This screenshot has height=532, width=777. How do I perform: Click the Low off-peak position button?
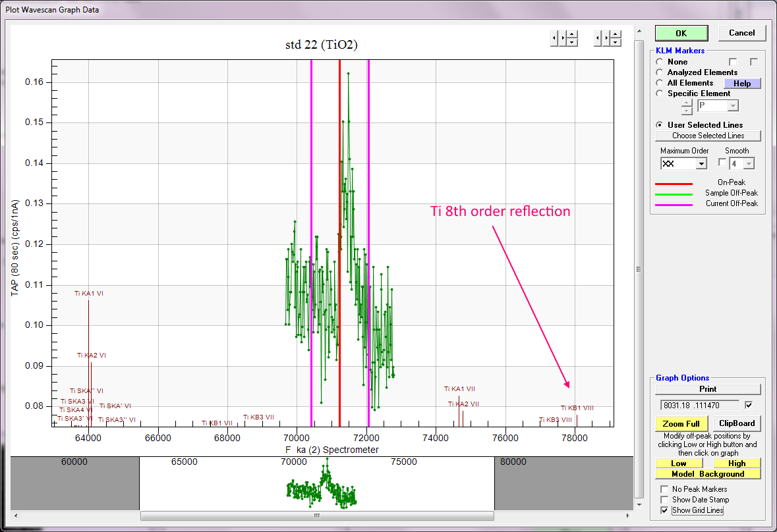(678, 464)
